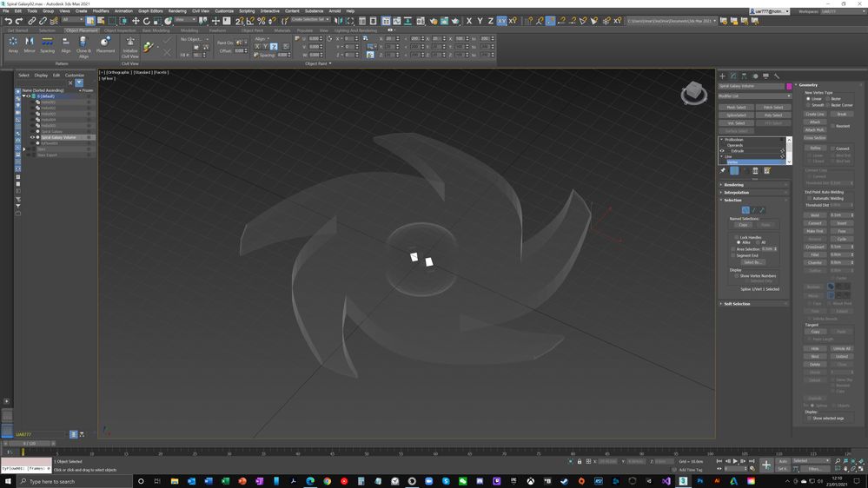
Task: Open Display menu in Scene Explorer
Action: (41, 76)
